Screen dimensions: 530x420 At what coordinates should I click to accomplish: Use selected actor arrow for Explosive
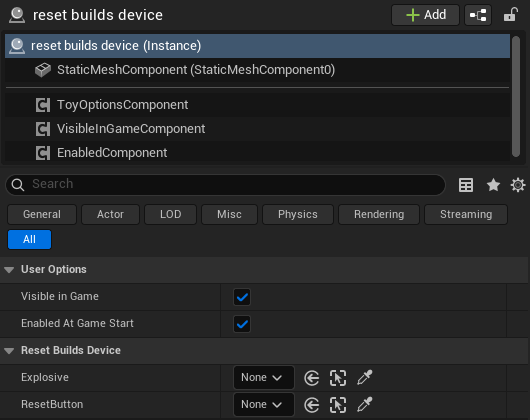[311, 378]
